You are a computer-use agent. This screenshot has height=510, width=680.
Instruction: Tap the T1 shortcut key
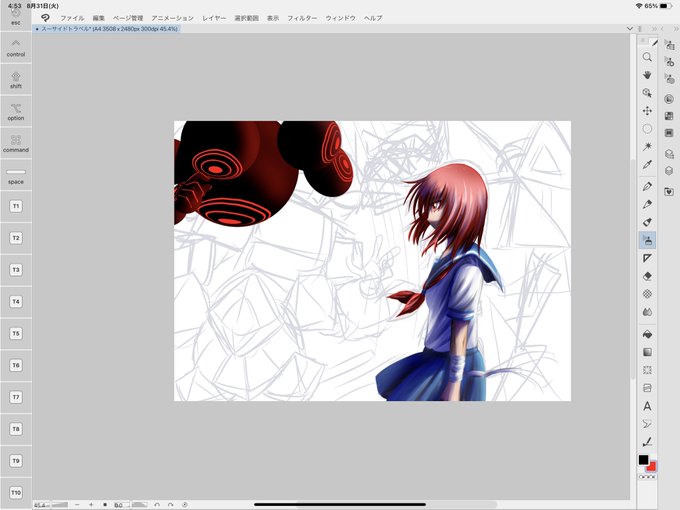16,206
